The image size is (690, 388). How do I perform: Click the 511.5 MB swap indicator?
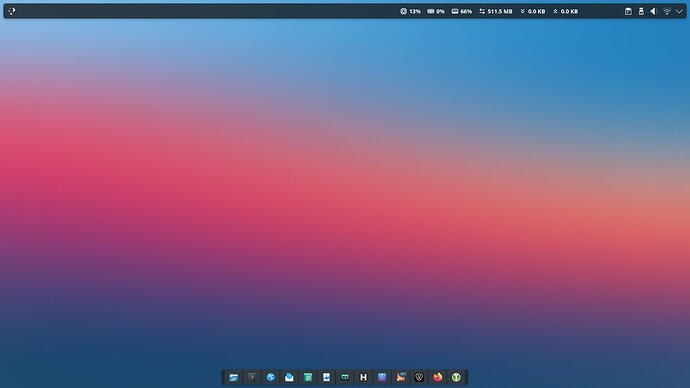click(x=495, y=11)
